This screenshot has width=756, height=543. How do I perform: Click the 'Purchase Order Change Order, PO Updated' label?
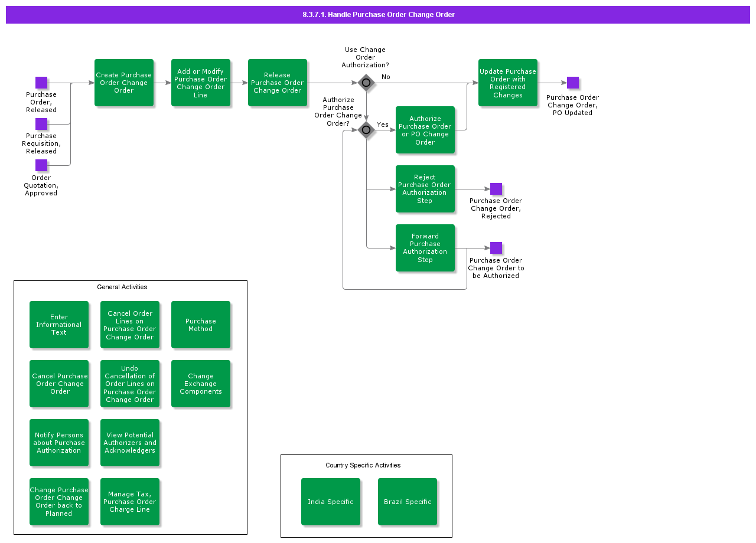click(573, 105)
